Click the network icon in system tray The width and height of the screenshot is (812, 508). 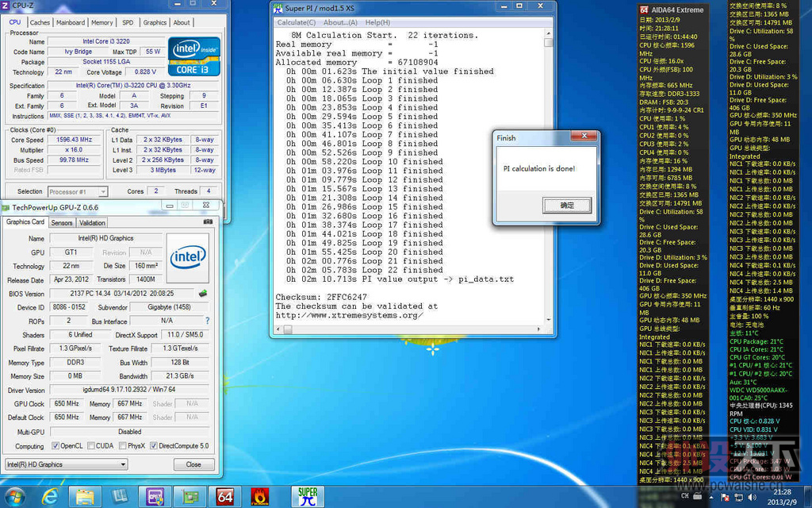739,498
